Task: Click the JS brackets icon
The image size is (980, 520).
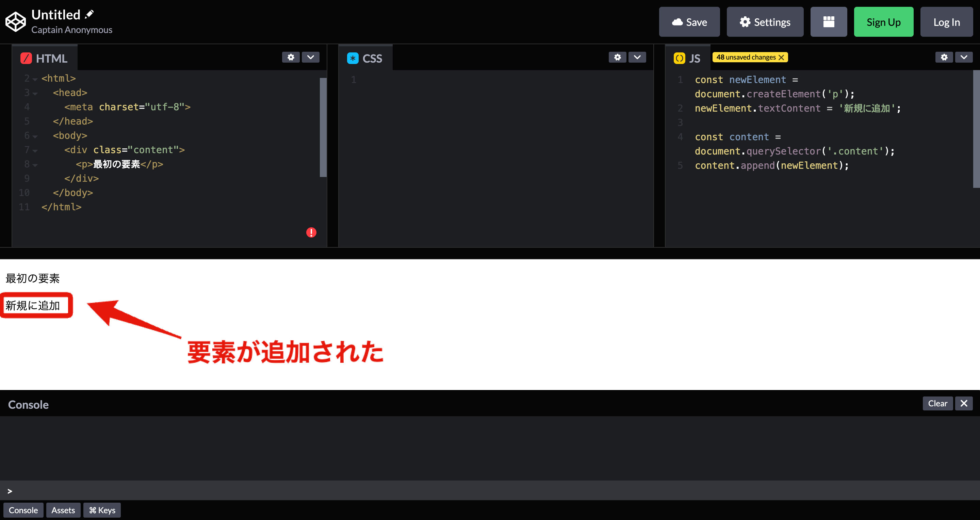Action: (680, 58)
